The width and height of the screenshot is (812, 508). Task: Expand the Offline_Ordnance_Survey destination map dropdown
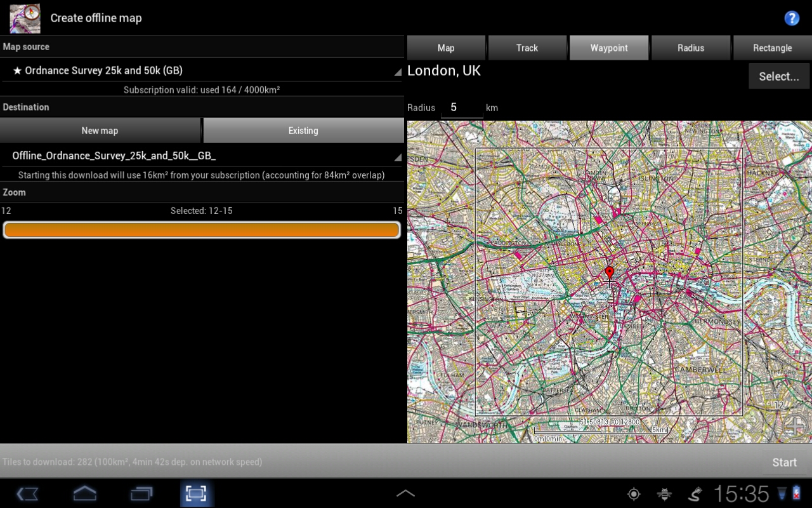coord(202,156)
